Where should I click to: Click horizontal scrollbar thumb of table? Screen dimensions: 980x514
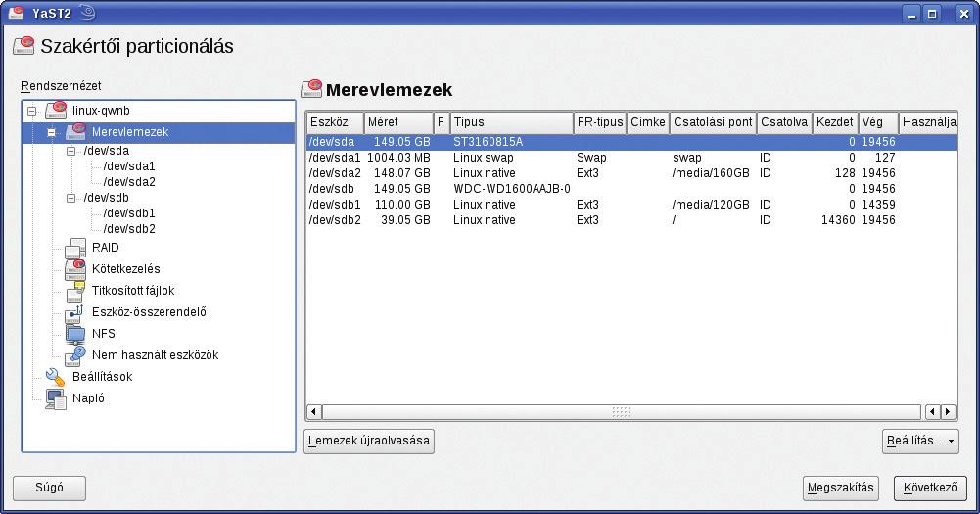622,411
